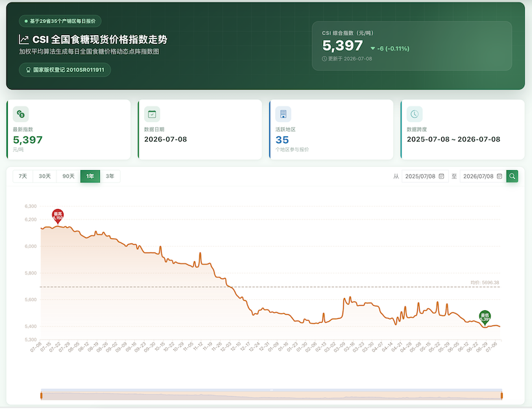Screen dimensions: 532x409
Task: Select the 1年 range tab
Action: (x=90, y=176)
